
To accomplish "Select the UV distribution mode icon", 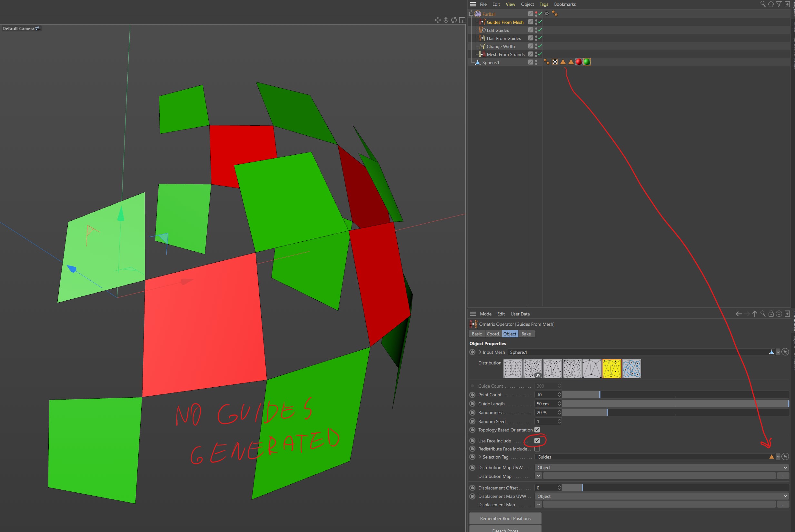I will pyautogui.click(x=532, y=369).
